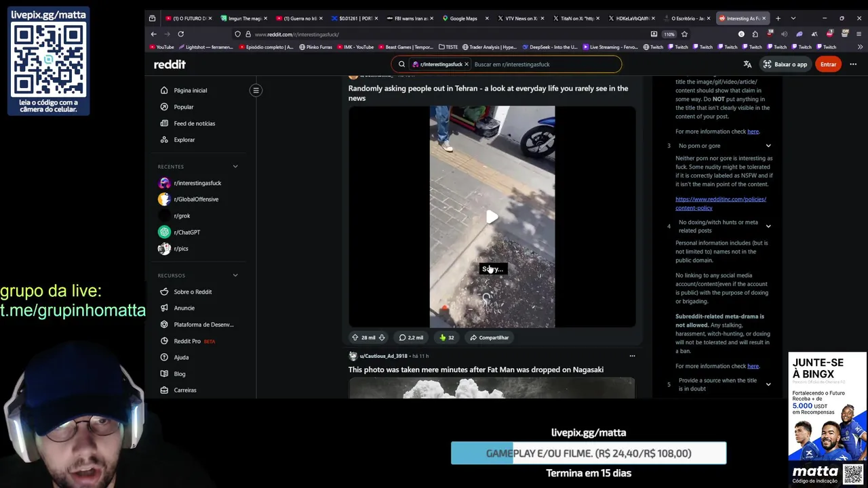The height and width of the screenshot is (488, 868).
Task: Play the Tehran video
Action: (x=492, y=217)
